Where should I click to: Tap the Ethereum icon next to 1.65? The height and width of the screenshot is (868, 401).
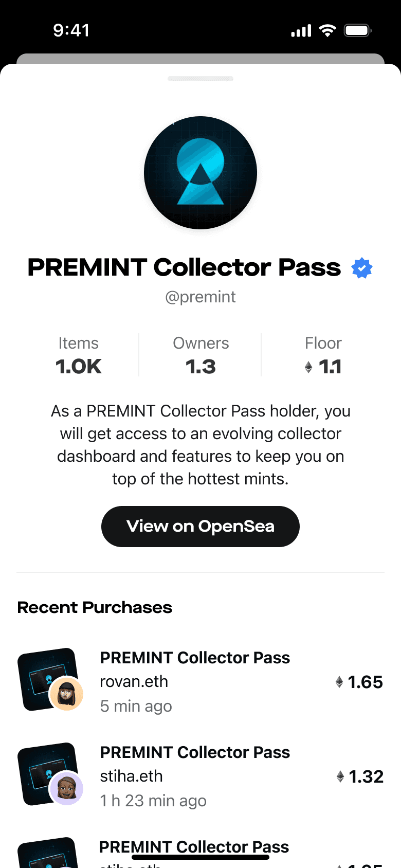(339, 682)
